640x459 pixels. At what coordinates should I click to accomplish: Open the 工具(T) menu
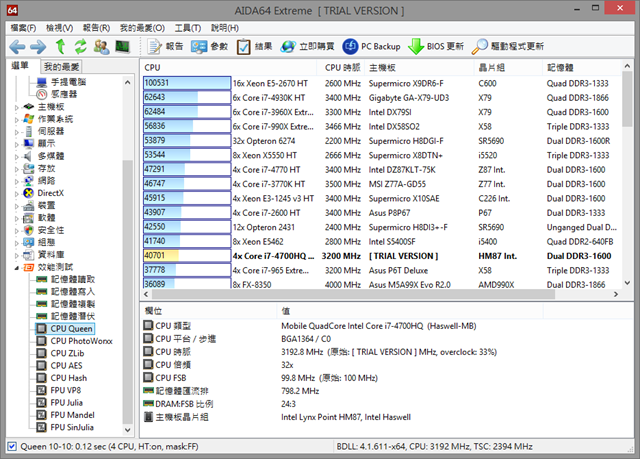(188, 28)
